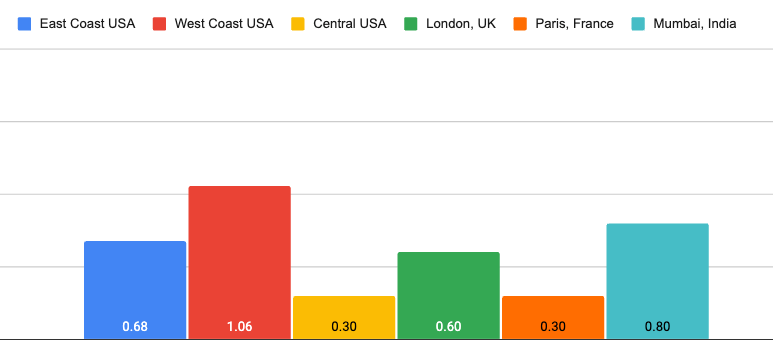Click the green bar valued 0.60
This screenshot has width=773, height=363.
click(449, 295)
